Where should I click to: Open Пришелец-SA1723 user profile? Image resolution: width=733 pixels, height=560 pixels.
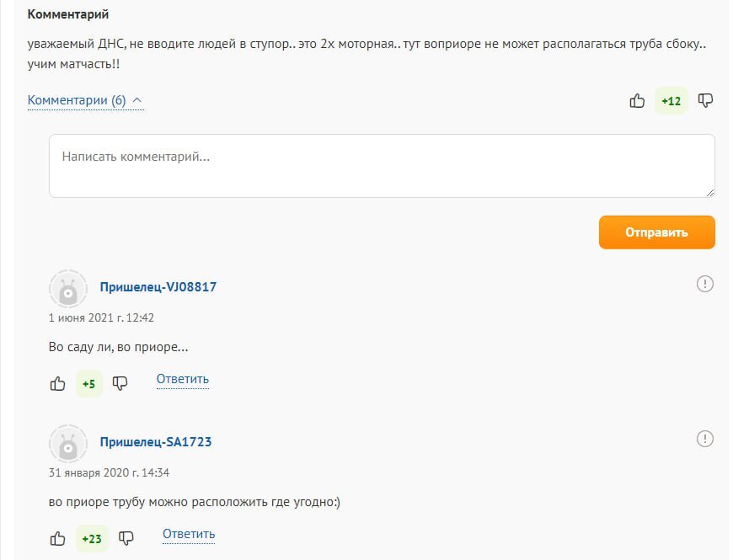pos(156,442)
